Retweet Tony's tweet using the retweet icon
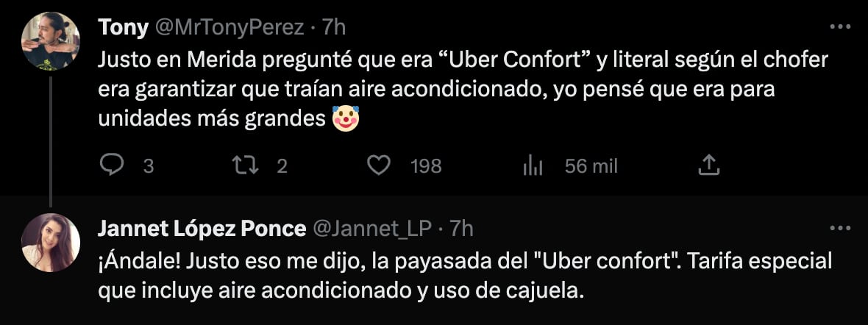The height and width of the screenshot is (325, 868). [x=244, y=166]
